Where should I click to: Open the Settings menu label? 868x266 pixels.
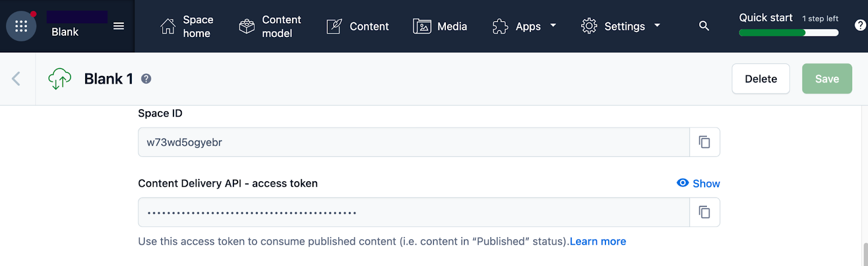click(x=624, y=26)
